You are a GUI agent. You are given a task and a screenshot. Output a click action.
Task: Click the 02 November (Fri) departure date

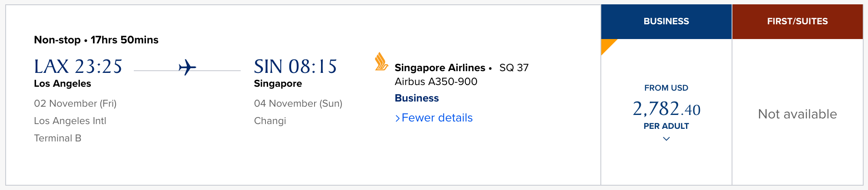tap(75, 103)
